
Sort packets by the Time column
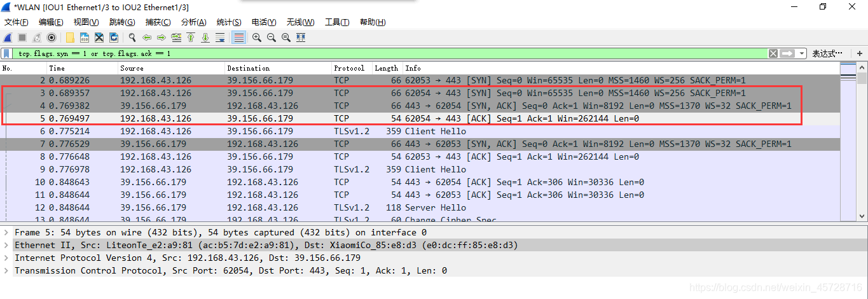coord(83,68)
